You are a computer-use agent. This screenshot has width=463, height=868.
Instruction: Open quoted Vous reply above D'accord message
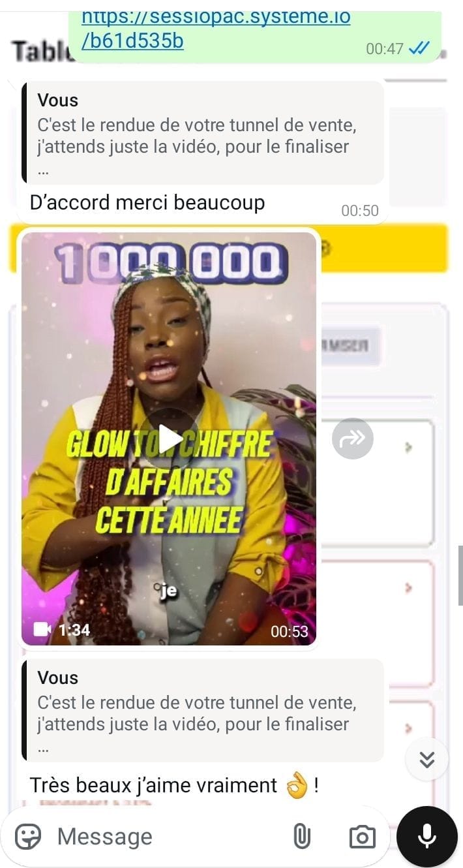pyautogui.click(x=202, y=132)
